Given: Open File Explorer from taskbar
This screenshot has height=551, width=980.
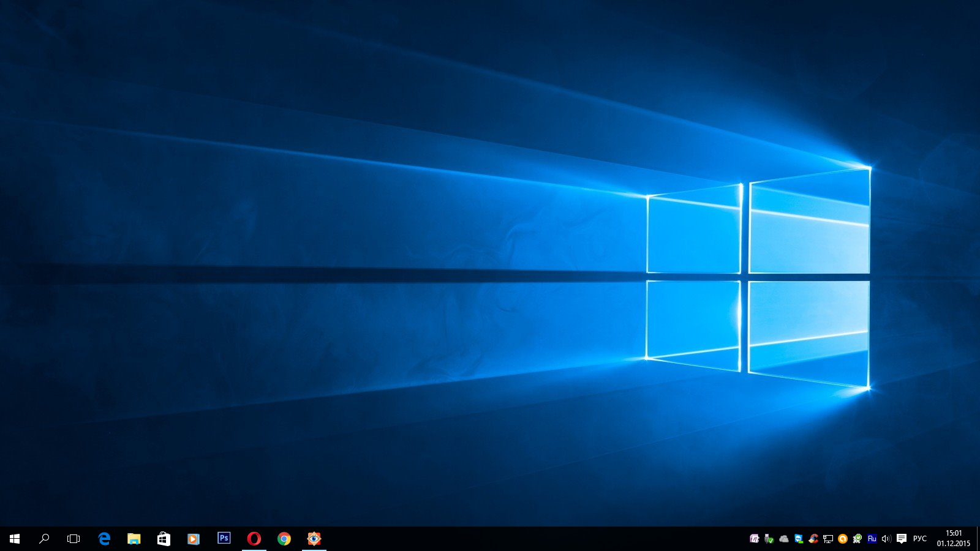Looking at the screenshot, I should 134,539.
